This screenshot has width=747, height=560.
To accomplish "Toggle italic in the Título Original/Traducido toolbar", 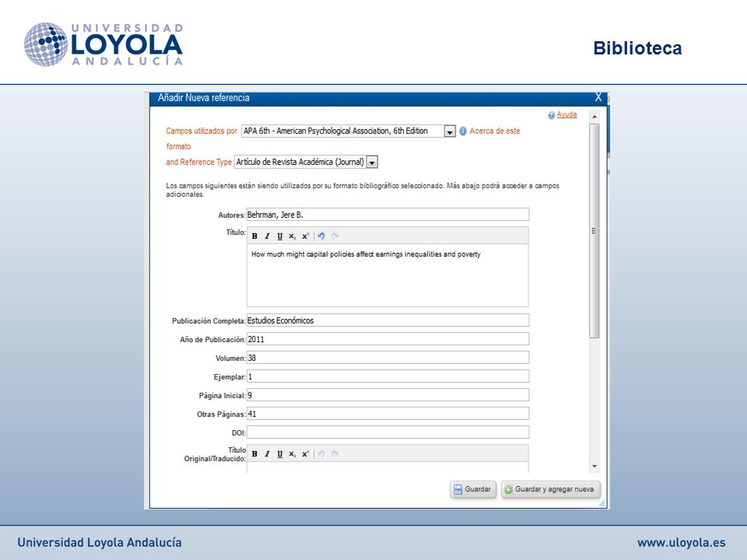I will coord(267,453).
